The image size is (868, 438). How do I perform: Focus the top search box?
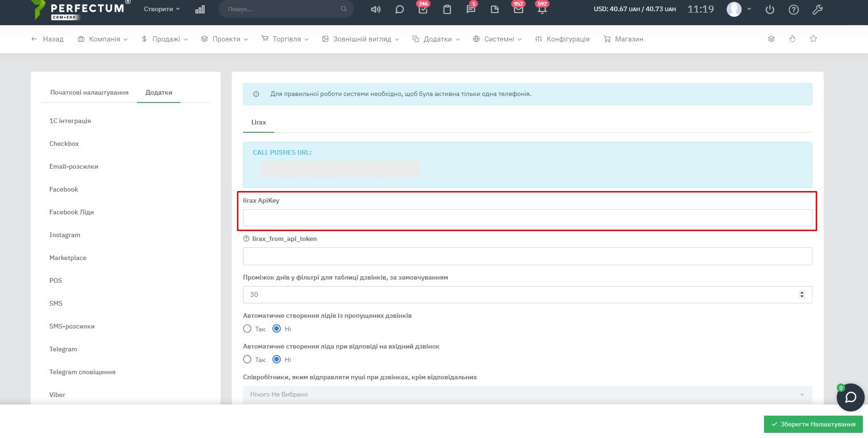(286, 9)
